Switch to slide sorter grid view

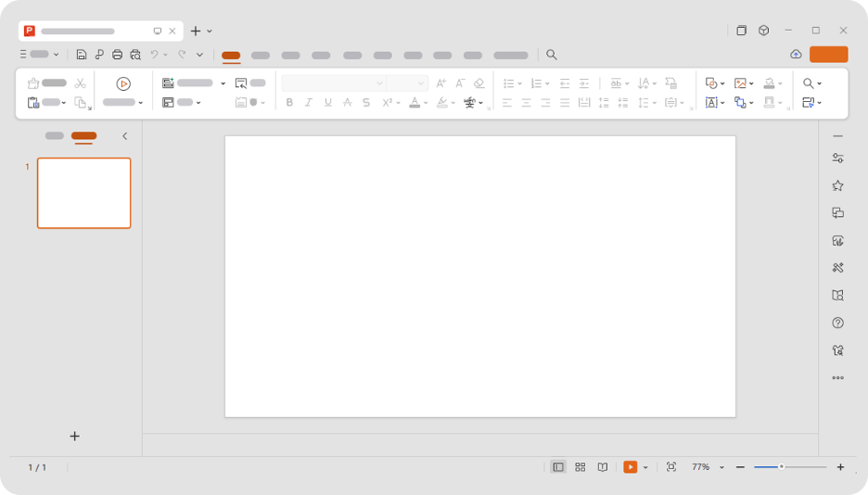click(581, 467)
